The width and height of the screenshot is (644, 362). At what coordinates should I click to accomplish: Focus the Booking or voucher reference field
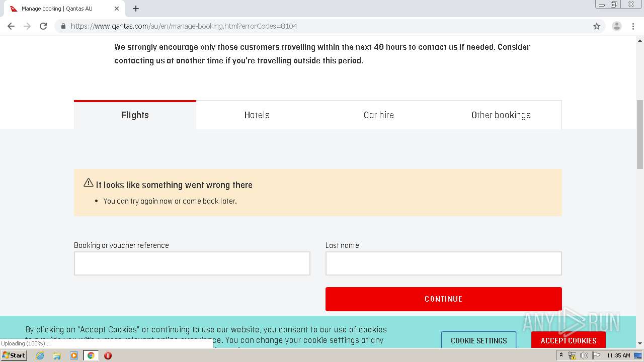[192, 263]
